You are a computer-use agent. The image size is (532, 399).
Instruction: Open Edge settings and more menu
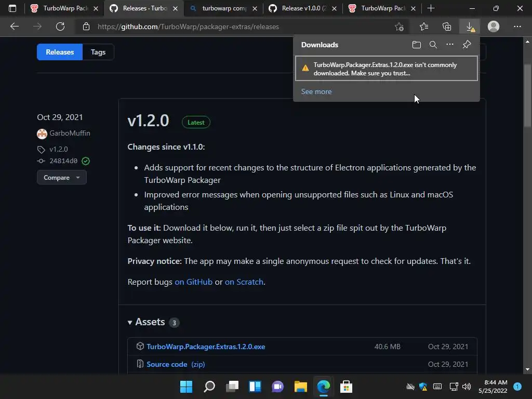pyautogui.click(x=517, y=26)
